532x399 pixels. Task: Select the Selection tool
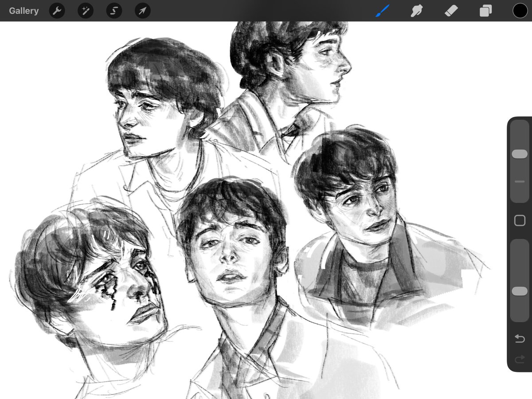tap(114, 11)
